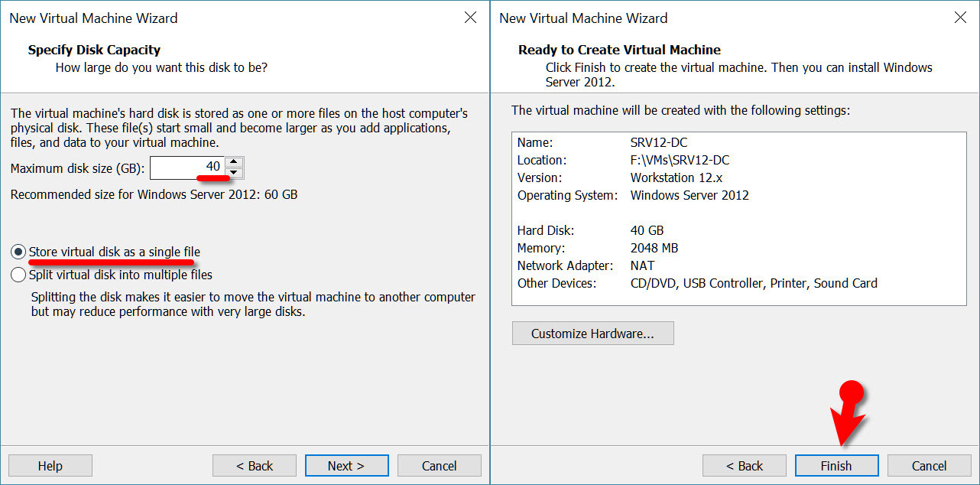
Task: Decrease maximum disk size with down arrow
Action: [x=235, y=173]
